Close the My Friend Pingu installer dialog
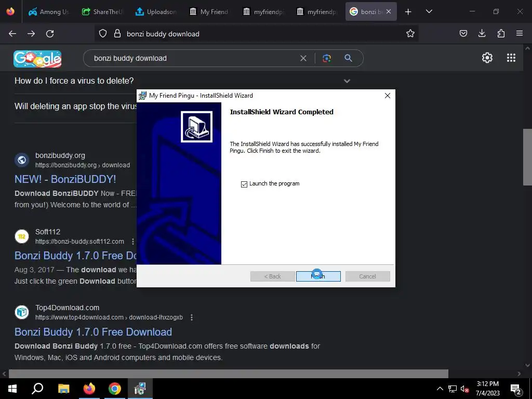532x399 pixels. [388, 96]
